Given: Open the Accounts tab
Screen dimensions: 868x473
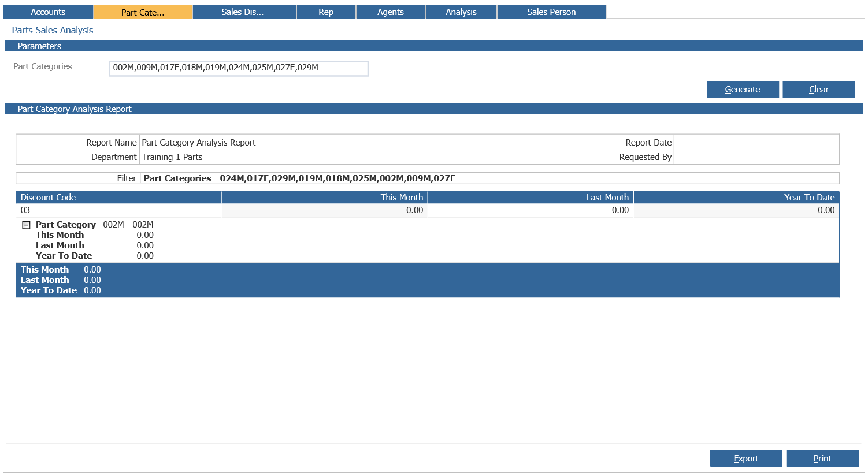Looking at the screenshot, I should click(48, 12).
